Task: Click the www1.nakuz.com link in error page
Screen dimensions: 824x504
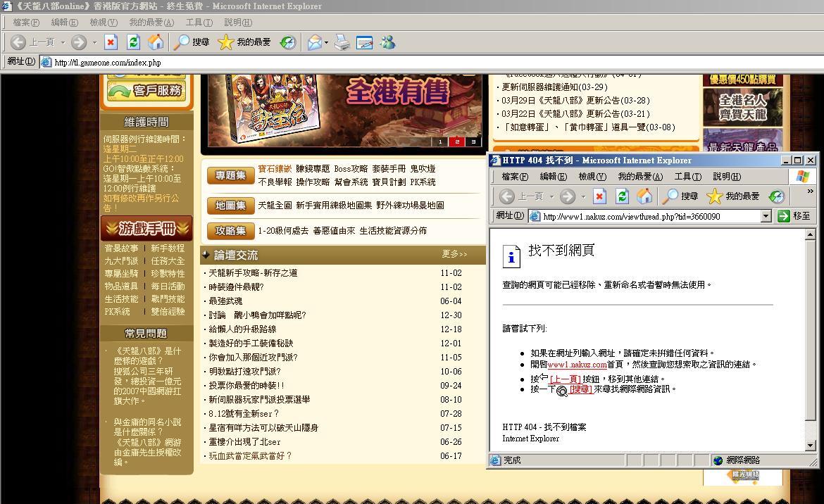Action: click(577, 365)
